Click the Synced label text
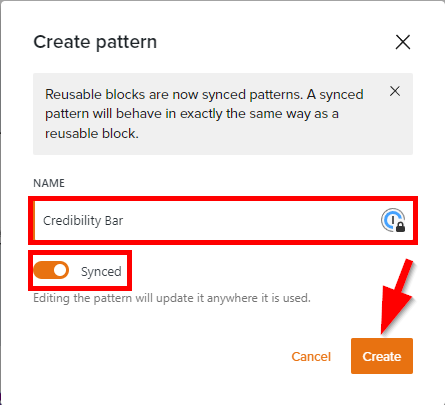 (x=101, y=272)
